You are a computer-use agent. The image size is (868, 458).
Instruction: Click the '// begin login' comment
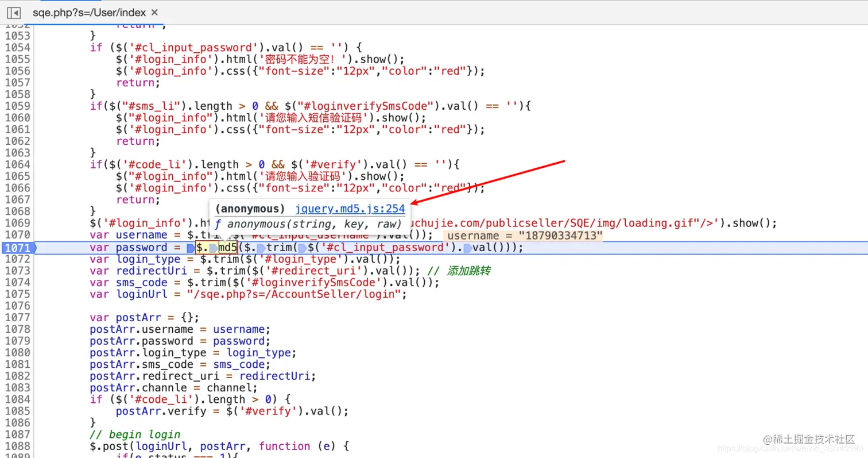[135, 434]
